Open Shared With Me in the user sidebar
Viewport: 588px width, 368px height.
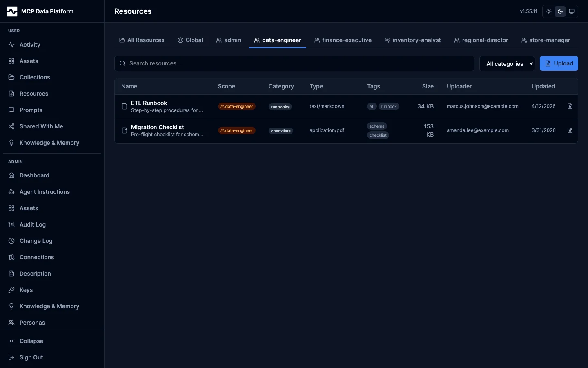[x=41, y=126]
